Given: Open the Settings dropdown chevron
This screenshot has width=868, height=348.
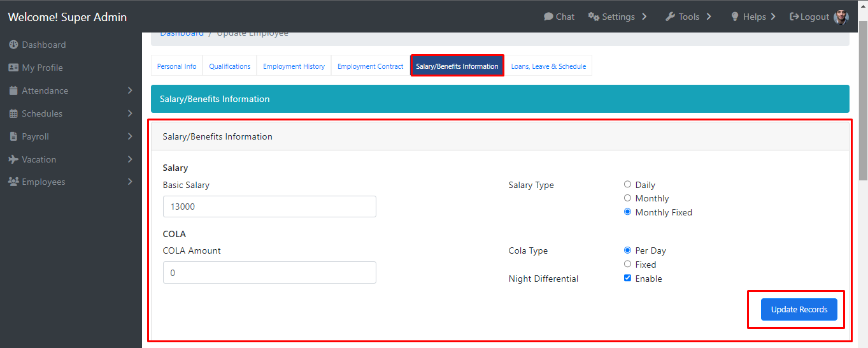Looking at the screenshot, I should click(644, 17).
